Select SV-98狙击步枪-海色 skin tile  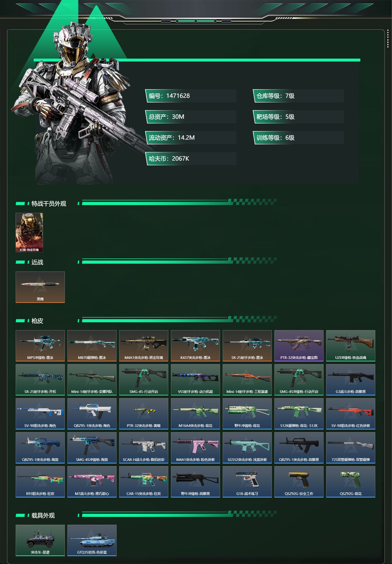[x=40, y=414]
